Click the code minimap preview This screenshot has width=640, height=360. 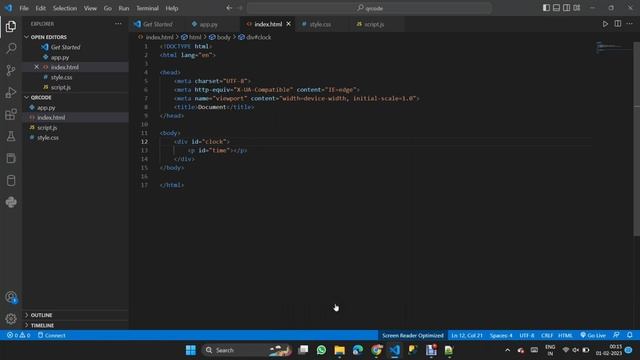[x=614, y=47]
